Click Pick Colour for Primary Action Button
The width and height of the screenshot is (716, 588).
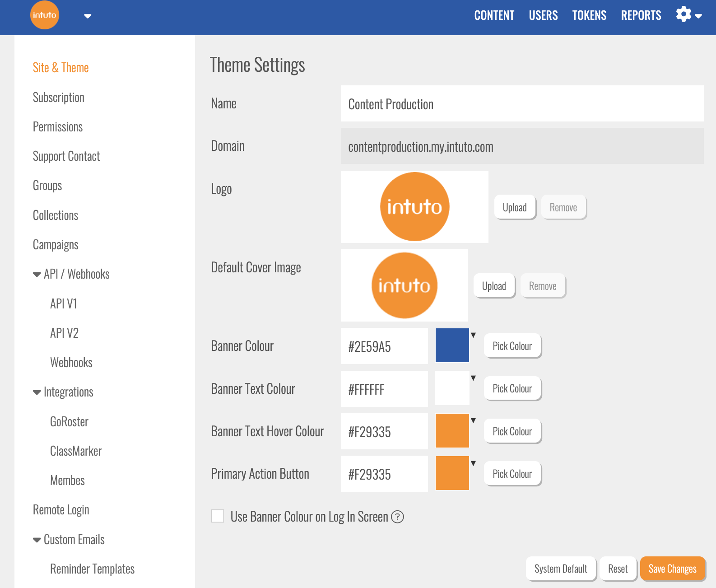(x=512, y=474)
